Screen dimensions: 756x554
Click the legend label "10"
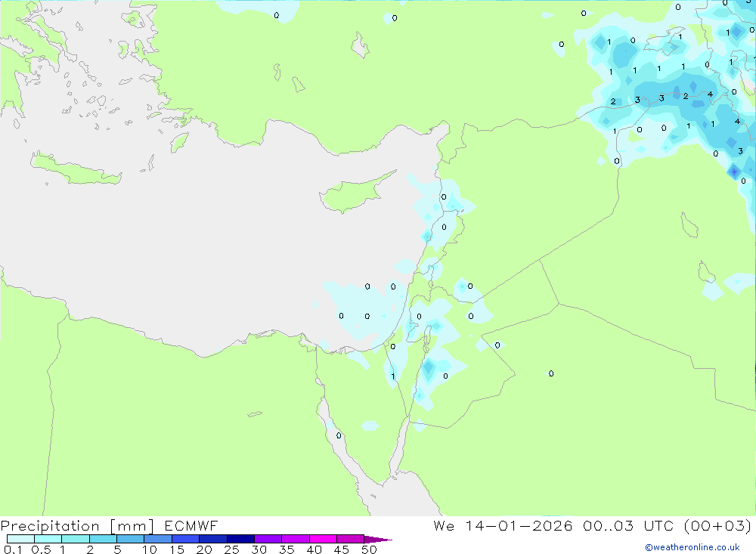pyautogui.click(x=150, y=549)
